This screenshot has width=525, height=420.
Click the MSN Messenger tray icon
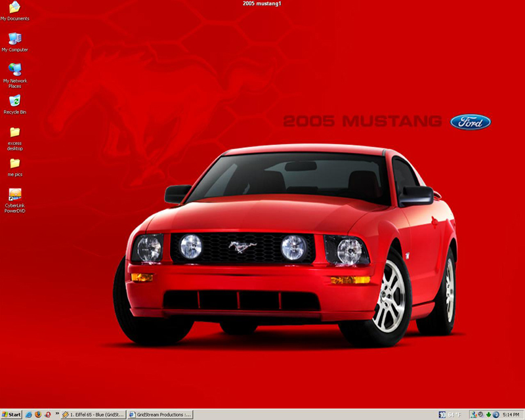pos(472,415)
